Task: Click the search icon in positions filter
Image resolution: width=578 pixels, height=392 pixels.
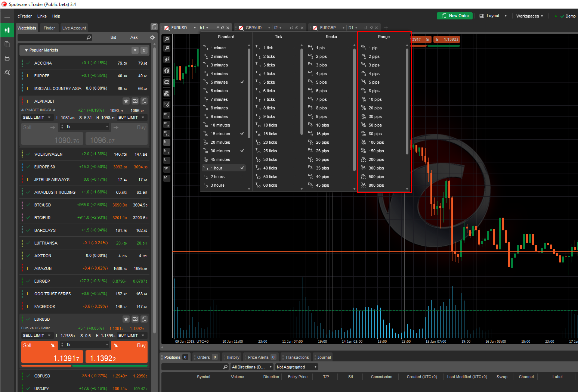Action: (x=225, y=367)
